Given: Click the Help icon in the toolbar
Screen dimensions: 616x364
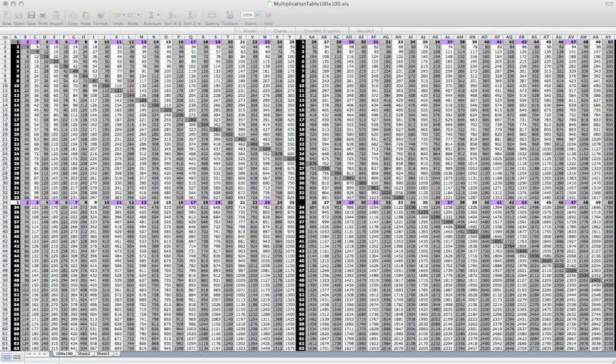Looking at the screenshot, I should (x=268, y=15).
